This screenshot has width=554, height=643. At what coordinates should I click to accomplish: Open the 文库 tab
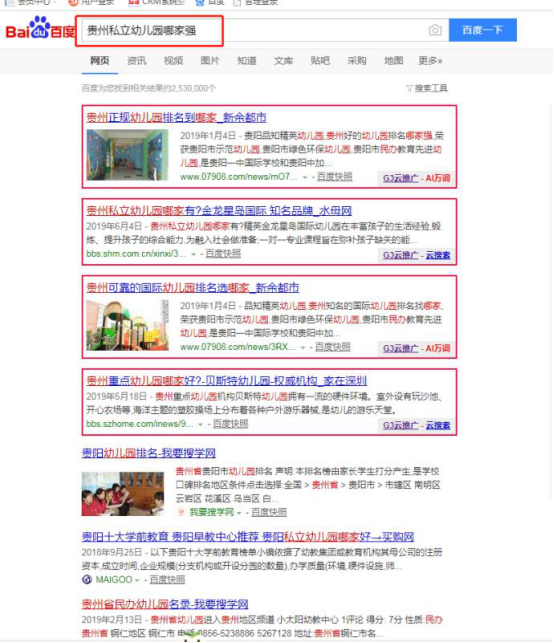[283, 61]
